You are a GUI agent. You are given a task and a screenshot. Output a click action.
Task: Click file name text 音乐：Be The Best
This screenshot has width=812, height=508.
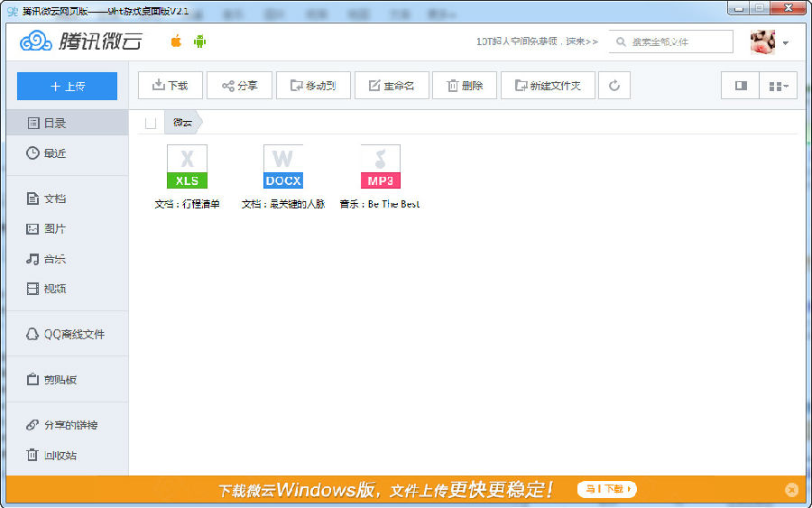coord(380,204)
